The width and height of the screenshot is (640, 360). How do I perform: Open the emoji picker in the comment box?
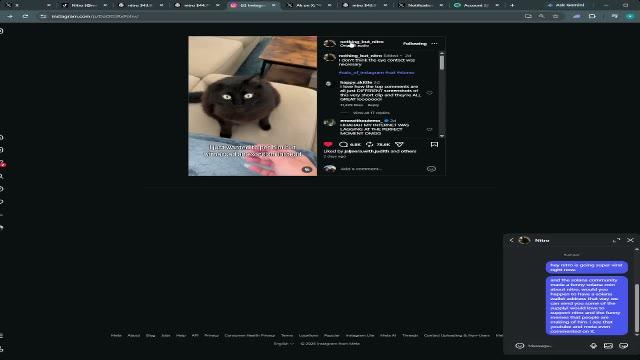(x=431, y=169)
